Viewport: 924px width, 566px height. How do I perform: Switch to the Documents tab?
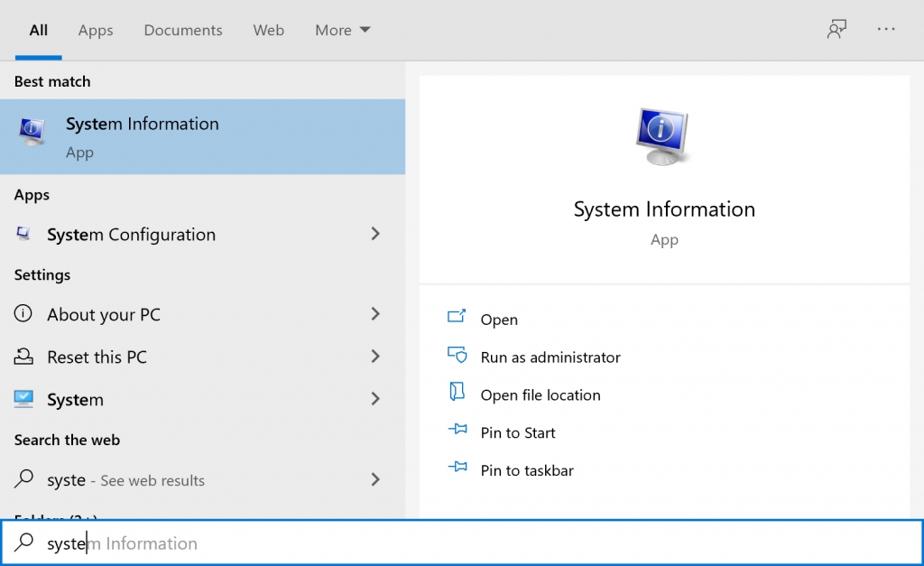click(182, 29)
